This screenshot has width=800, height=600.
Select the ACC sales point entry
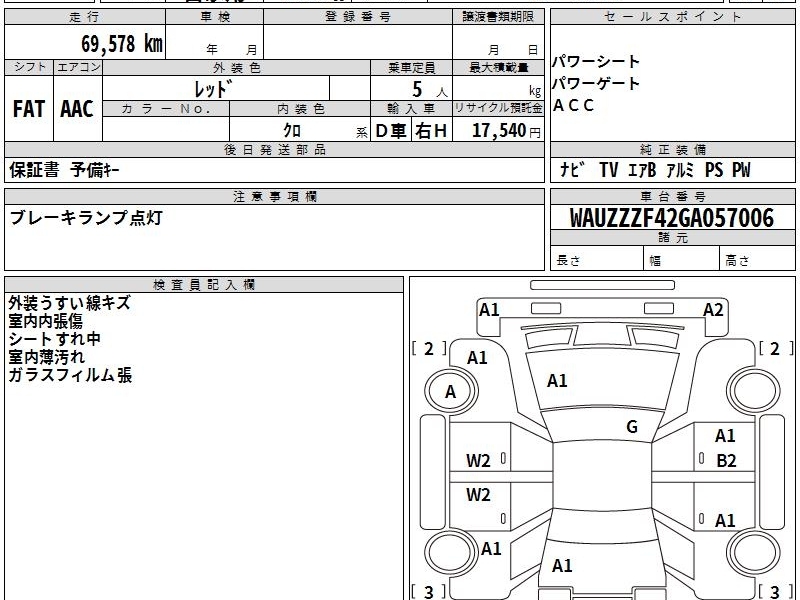pos(573,105)
